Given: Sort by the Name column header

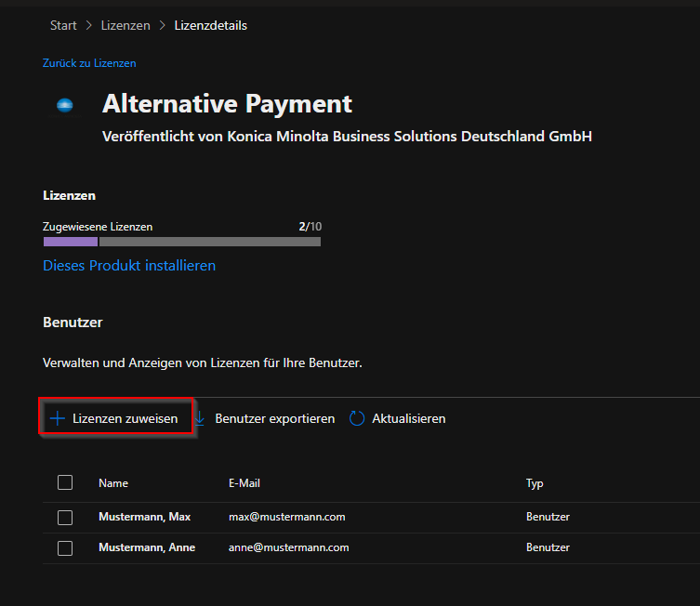Looking at the screenshot, I should [x=113, y=483].
